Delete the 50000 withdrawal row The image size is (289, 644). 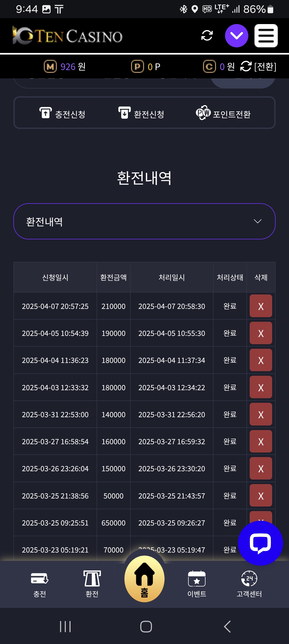[261, 496]
